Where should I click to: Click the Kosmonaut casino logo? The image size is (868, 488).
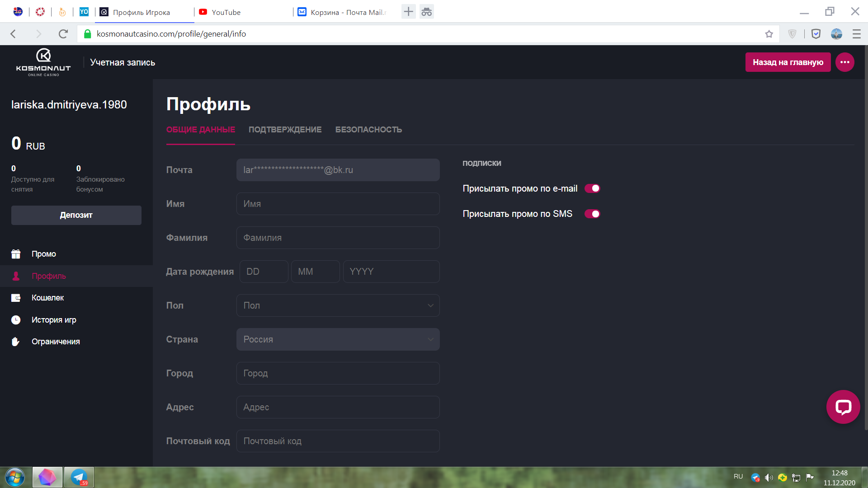(x=43, y=62)
